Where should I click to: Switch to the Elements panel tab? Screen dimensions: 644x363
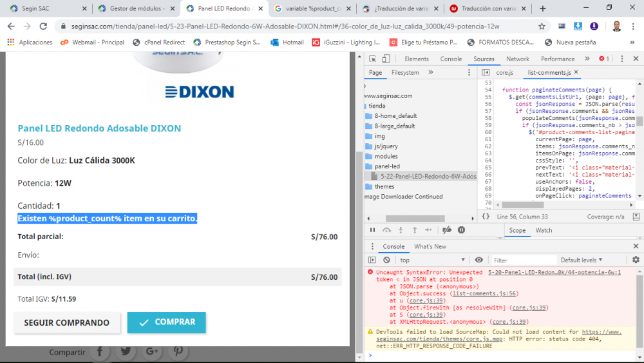pyautogui.click(x=417, y=59)
